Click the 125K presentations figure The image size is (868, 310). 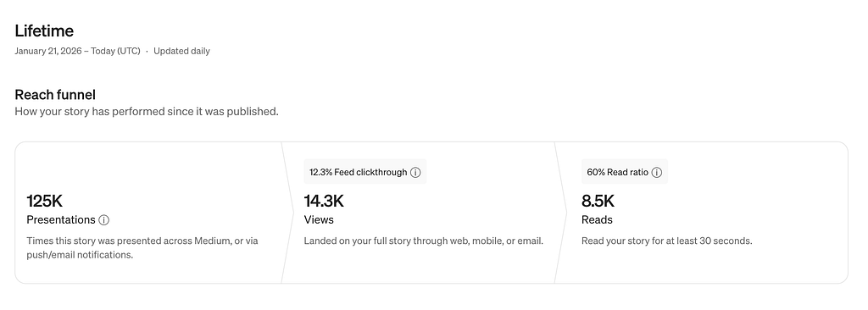(45, 201)
